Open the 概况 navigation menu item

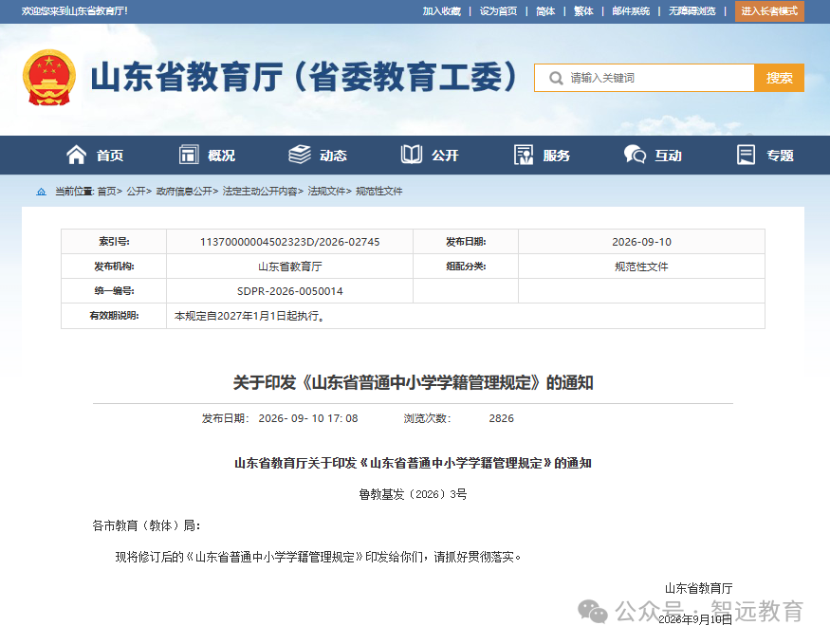pyautogui.click(x=221, y=156)
